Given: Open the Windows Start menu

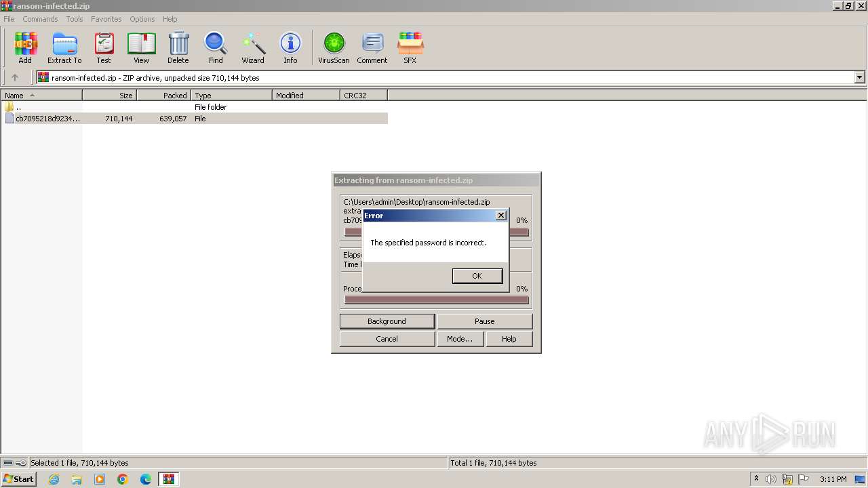Looking at the screenshot, I should tap(19, 479).
